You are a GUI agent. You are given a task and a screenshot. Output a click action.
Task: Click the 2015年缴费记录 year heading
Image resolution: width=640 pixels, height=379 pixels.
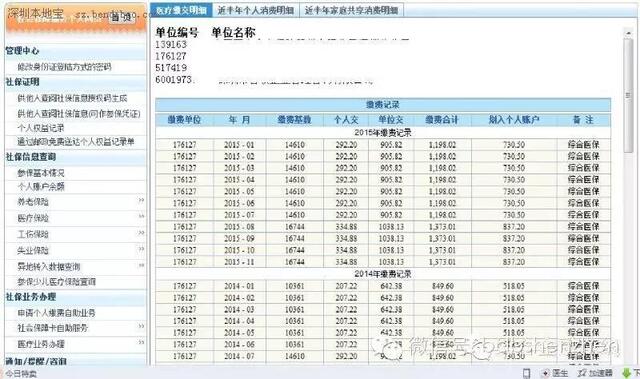click(x=383, y=133)
